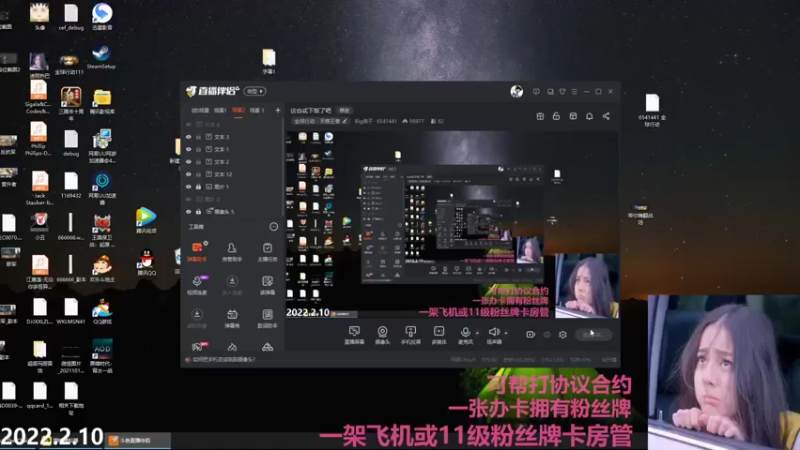Open the 弹幕秀 tool
800x450 pixels.
(232, 318)
